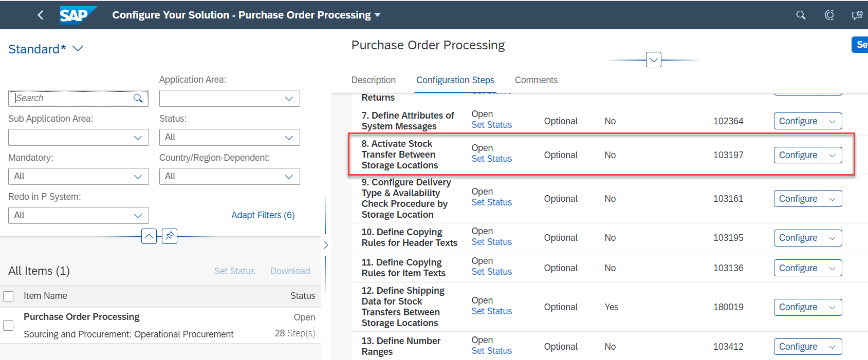
Task: Open Configure menu arrow for step 12
Action: [x=832, y=307]
